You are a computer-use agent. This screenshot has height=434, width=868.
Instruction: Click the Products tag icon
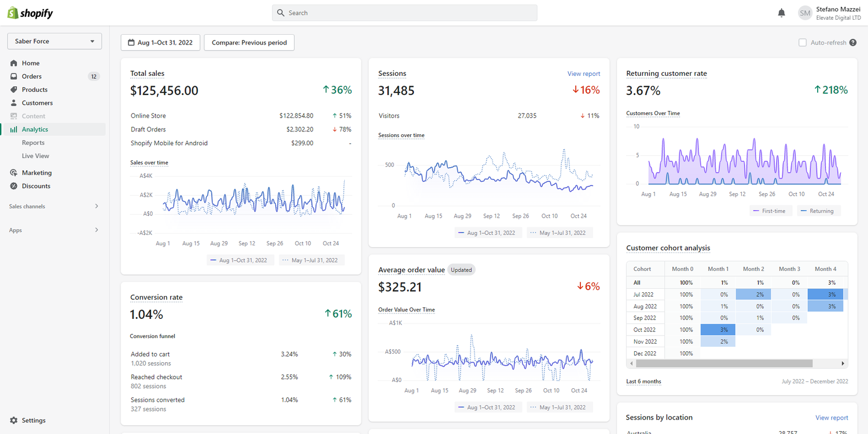coord(14,90)
